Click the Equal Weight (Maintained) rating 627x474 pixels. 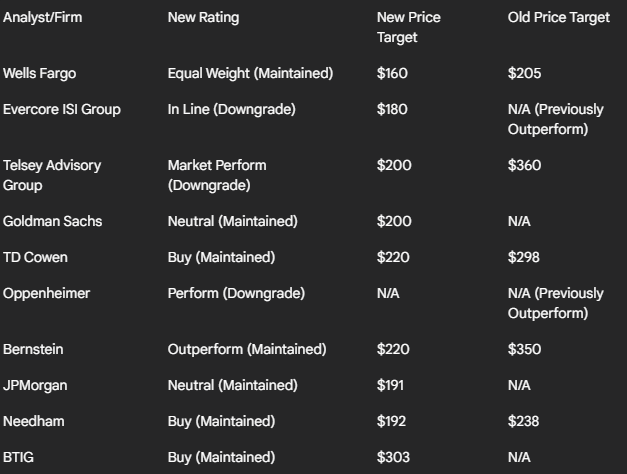coord(250,74)
